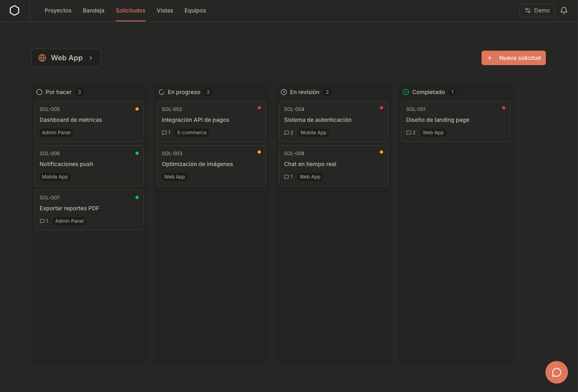Open the chat support bubble
The image size is (578, 392).
click(556, 372)
